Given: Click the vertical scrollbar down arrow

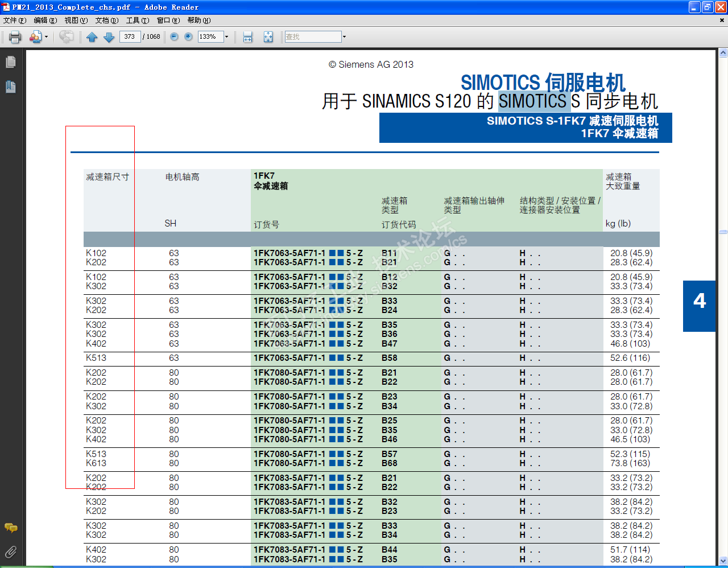Looking at the screenshot, I should click(x=723, y=561).
